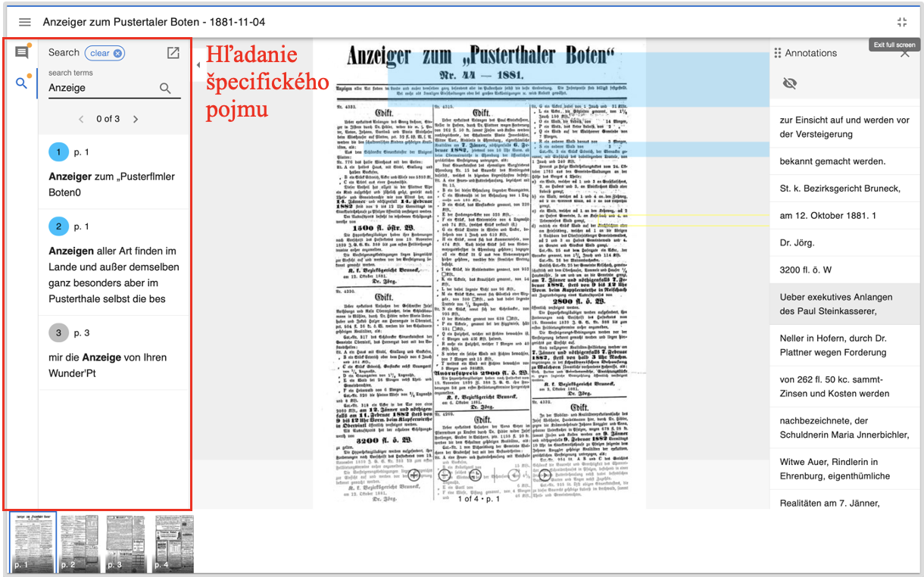Screen dimensions: 924x577
Task: Open page 3 thumbnail
Action: pyautogui.click(x=126, y=543)
